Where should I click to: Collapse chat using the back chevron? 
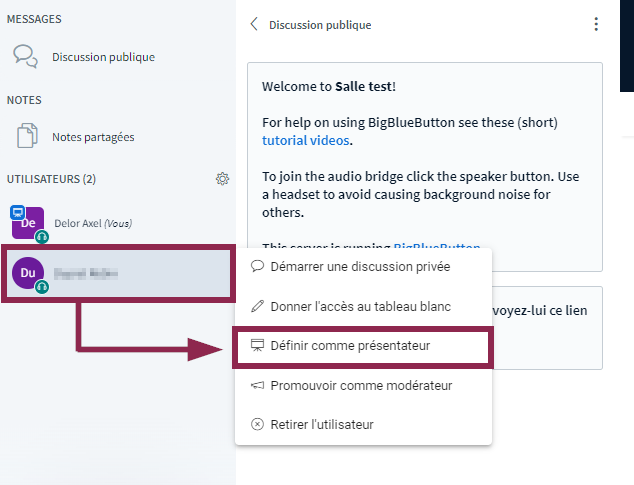click(x=255, y=24)
